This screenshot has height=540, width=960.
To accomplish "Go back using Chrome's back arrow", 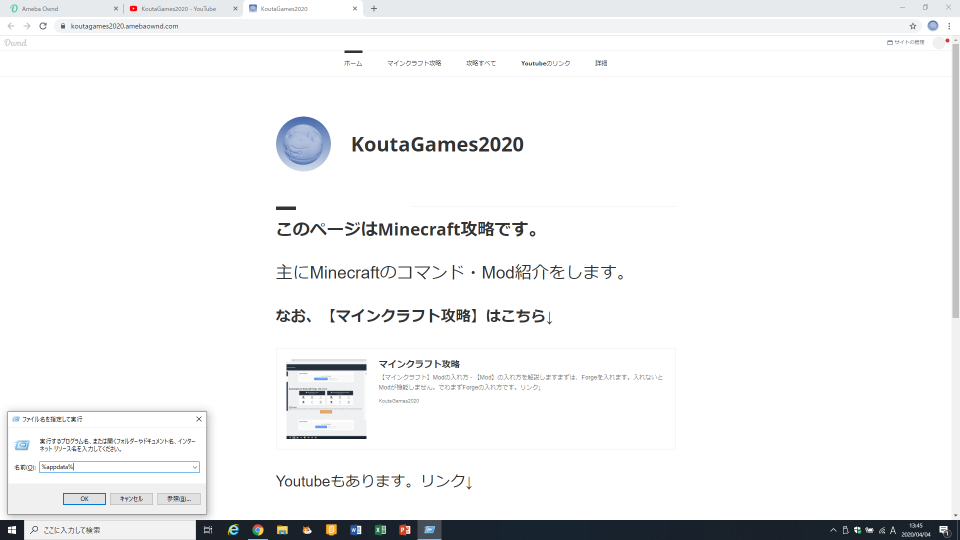I will 11,26.
